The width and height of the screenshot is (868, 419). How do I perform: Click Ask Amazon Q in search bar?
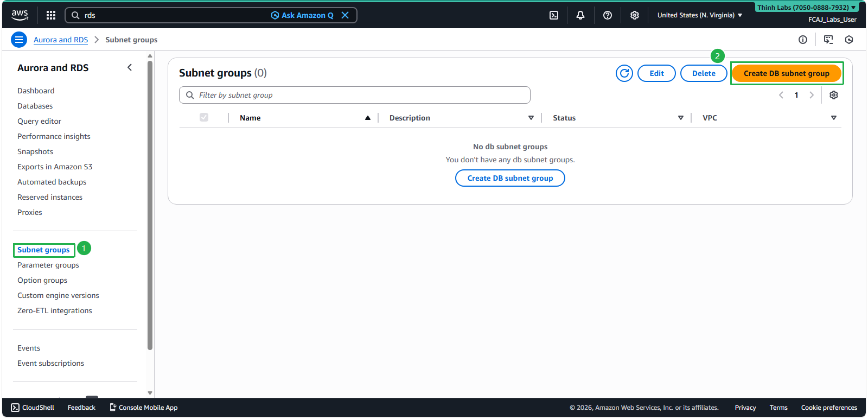[302, 15]
